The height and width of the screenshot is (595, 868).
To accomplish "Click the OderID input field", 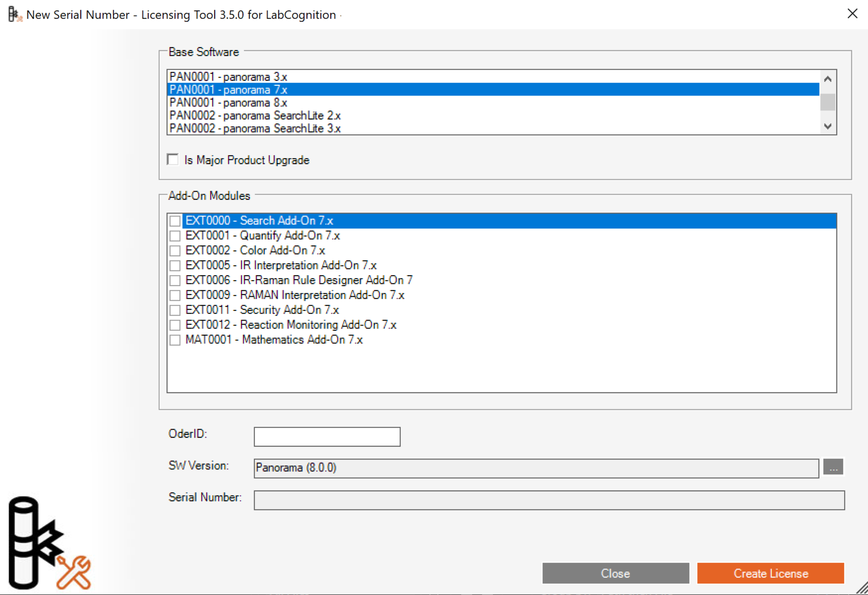I will [327, 436].
